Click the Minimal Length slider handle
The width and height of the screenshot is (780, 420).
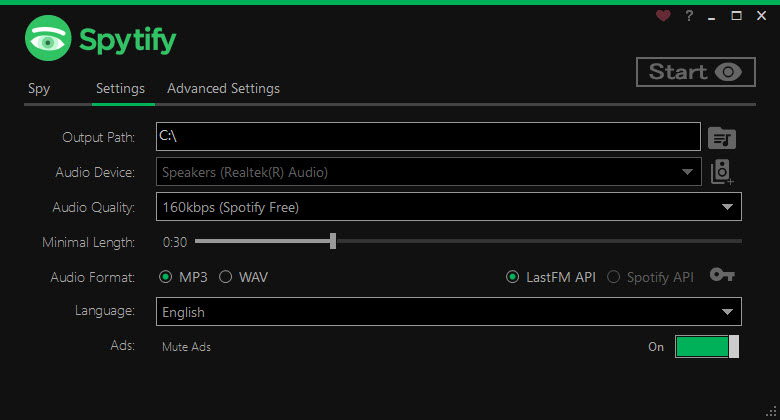pyautogui.click(x=333, y=241)
